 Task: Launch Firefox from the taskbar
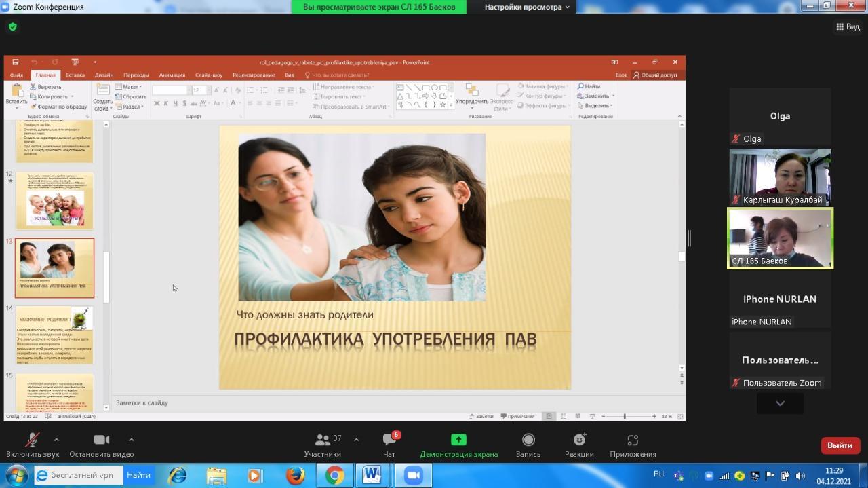tap(295, 476)
